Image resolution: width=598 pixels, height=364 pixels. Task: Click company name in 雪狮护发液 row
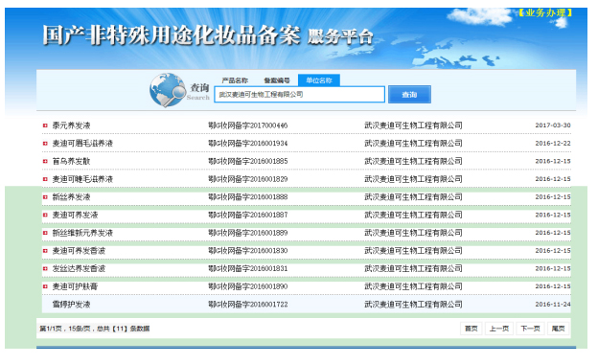413,305
